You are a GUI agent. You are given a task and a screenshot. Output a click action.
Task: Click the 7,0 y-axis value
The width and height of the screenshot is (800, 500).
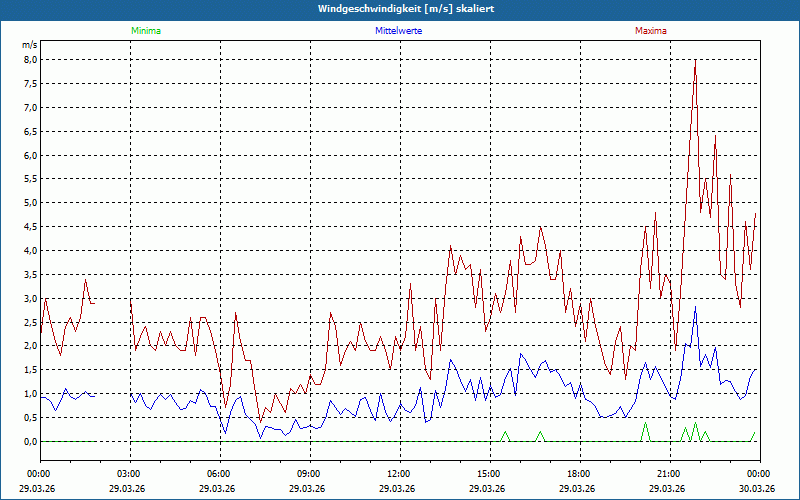pyautogui.click(x=30, y=108)
